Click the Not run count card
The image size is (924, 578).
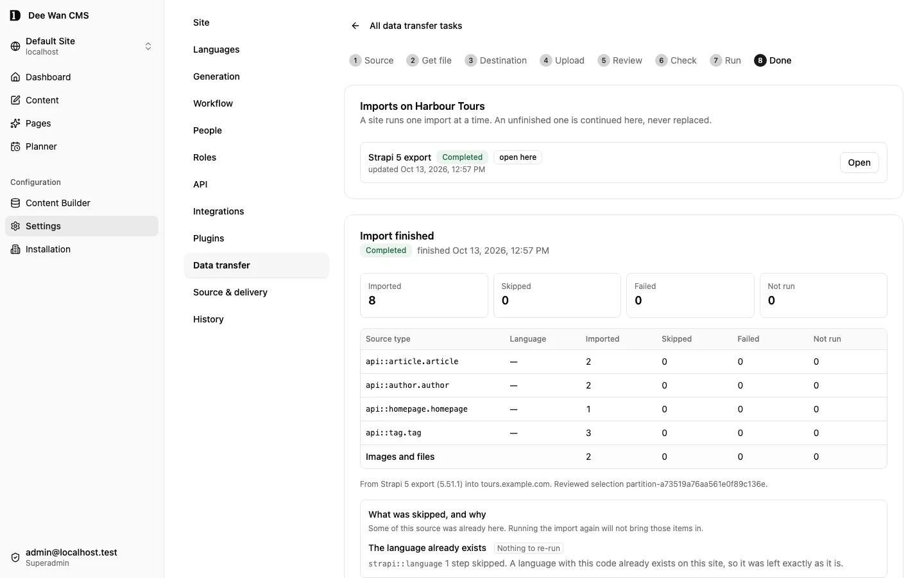point(823,295)
